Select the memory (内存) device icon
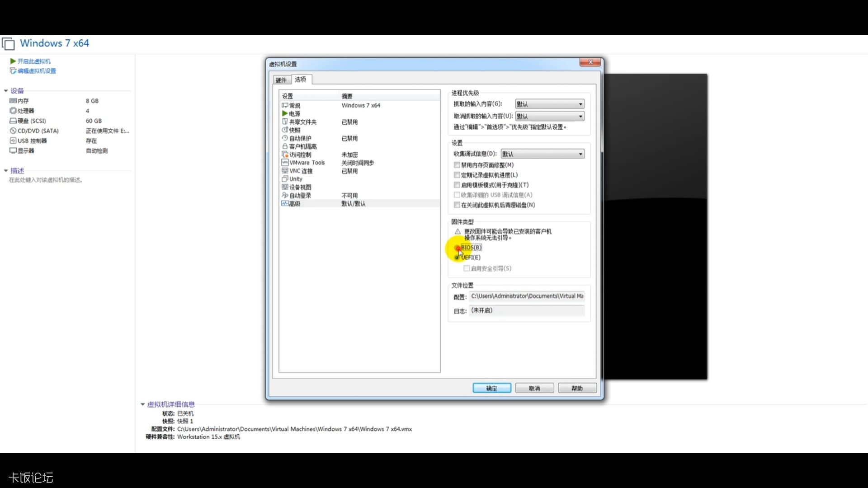This screenshot has height=488, width=868. 13,101
